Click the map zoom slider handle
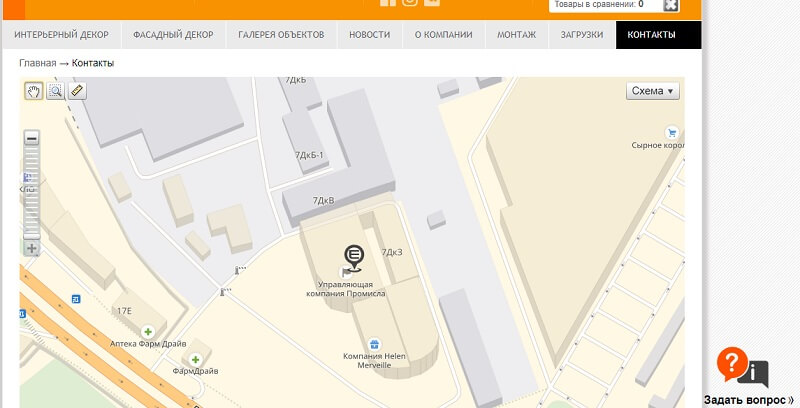Image resolution: width=800 pixels, height=408 pixels. point(32,237)
